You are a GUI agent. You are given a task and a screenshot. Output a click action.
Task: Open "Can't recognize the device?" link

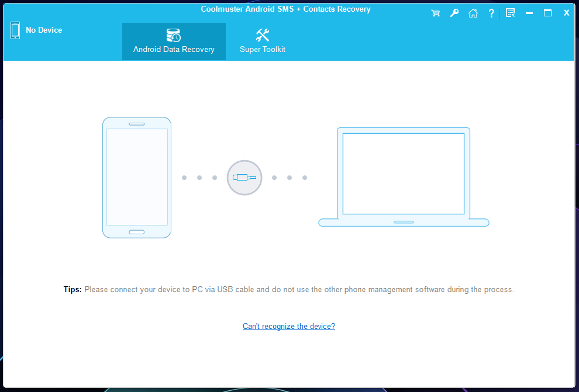pyautogui.click(x=289, y=326)
